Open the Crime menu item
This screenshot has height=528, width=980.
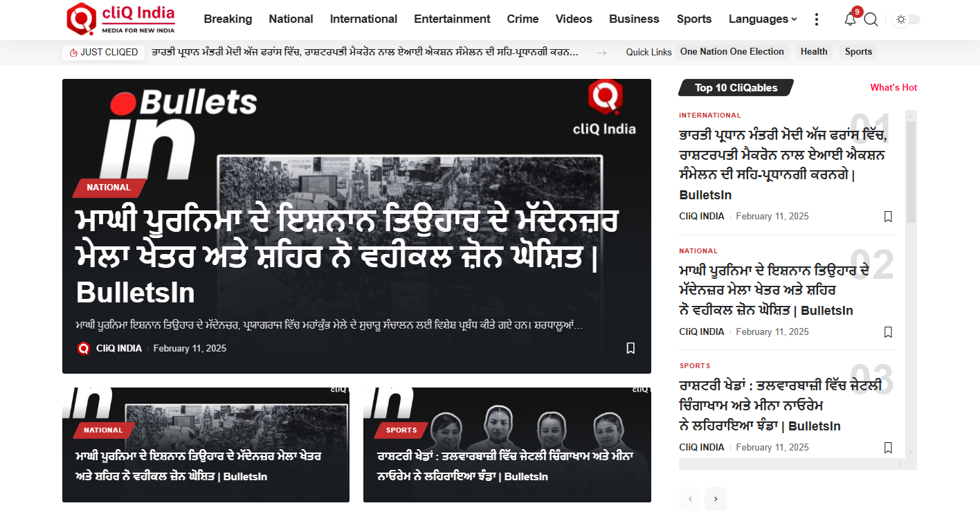click(x=523, y=19)
